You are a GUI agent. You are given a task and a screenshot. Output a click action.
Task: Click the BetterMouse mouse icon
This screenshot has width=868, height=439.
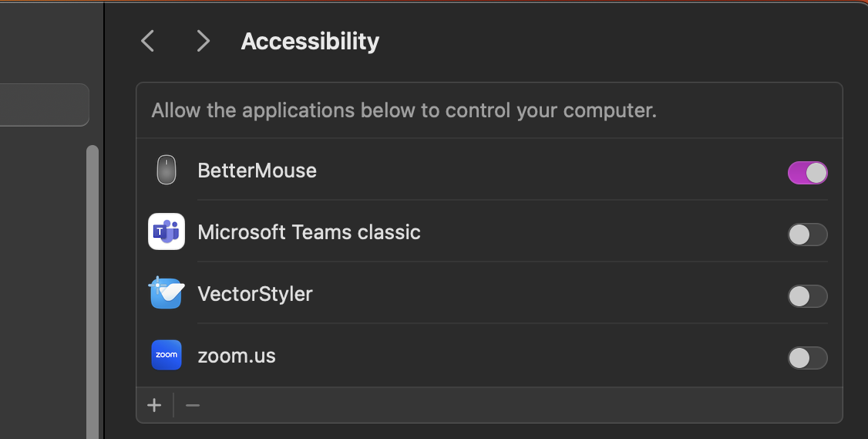click(x=167, y=171)
